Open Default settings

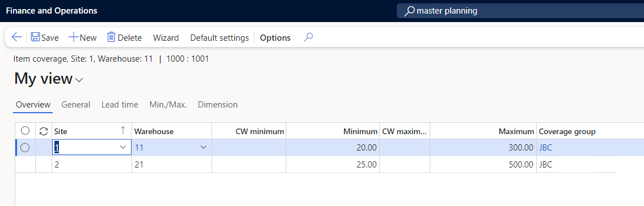[219, 38]
